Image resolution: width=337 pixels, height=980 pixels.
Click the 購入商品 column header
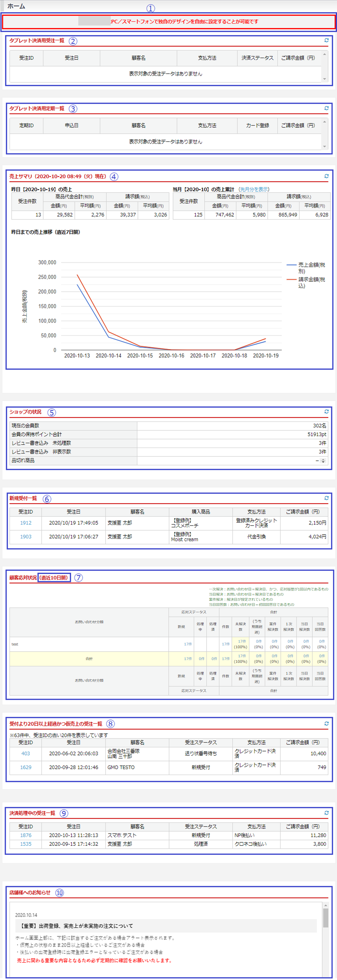click(201, 512)
